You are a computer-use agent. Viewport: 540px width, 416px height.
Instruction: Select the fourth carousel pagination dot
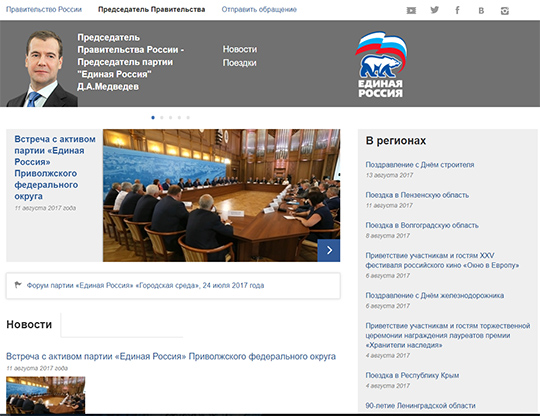pos(179,118)
